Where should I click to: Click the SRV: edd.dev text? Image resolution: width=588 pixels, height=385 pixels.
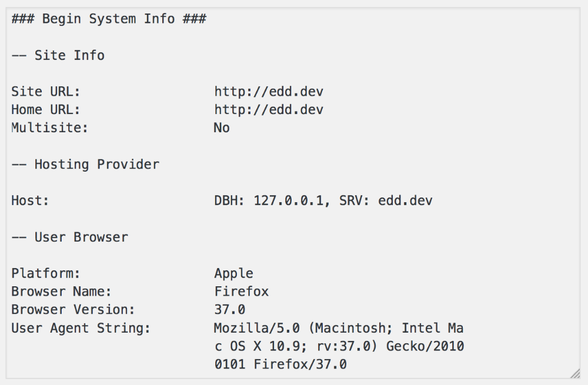[386, 200]
